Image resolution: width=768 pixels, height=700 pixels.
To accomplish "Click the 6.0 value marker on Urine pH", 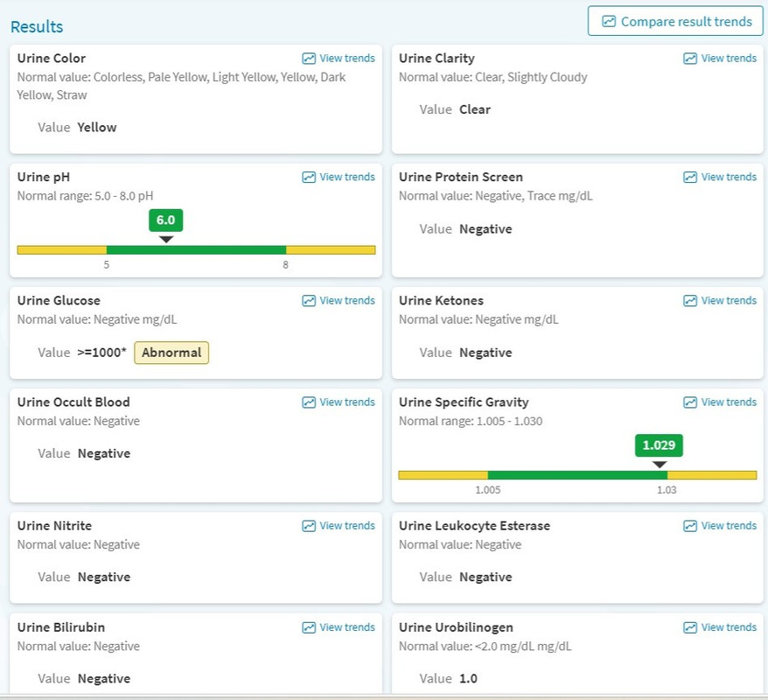I will tap(165, 220).
